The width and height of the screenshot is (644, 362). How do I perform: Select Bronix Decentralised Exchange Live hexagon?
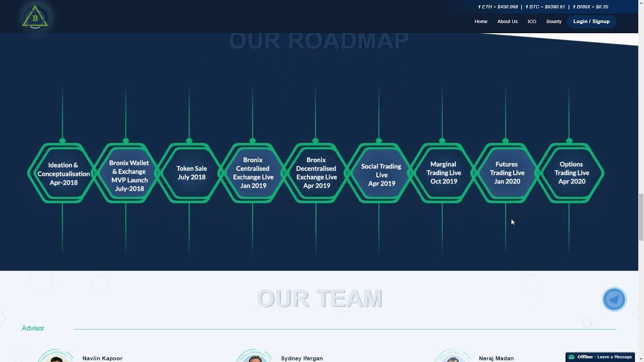[x=316, y=173]
